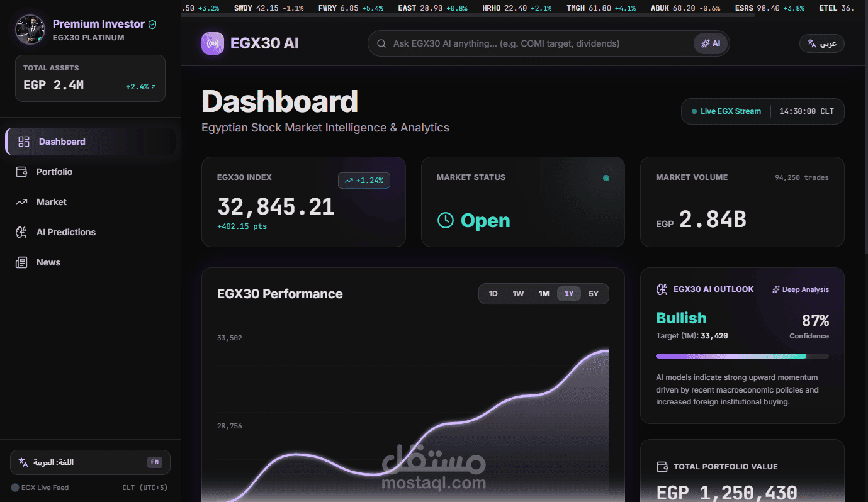The height and width of the screenshot is (502, 868).
Task: Switch language with the عربي button
Action: pyautogui.click(x=822, y=43)
